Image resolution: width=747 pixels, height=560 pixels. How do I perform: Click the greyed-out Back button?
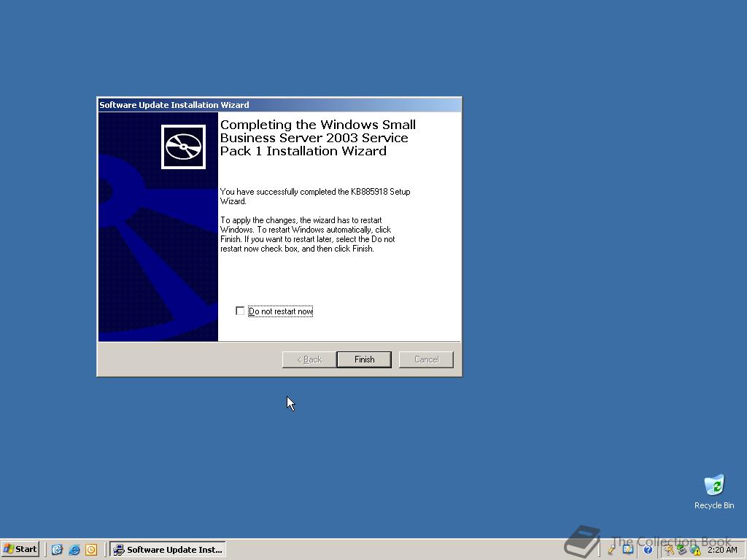pyautogui.click(x=309, y=359)
